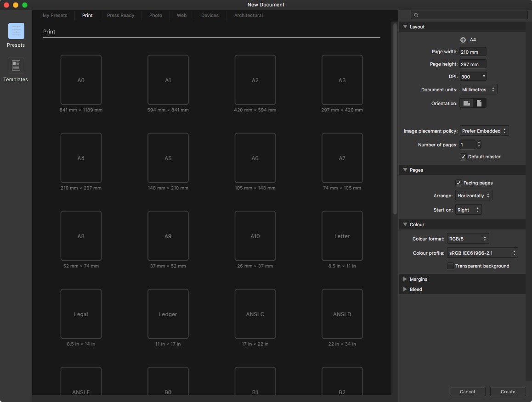The height and width of the screenshot is (402, 532).
Task: Switch to the Architectural tab
Action: pyautogui.click(x=248, y=16)
